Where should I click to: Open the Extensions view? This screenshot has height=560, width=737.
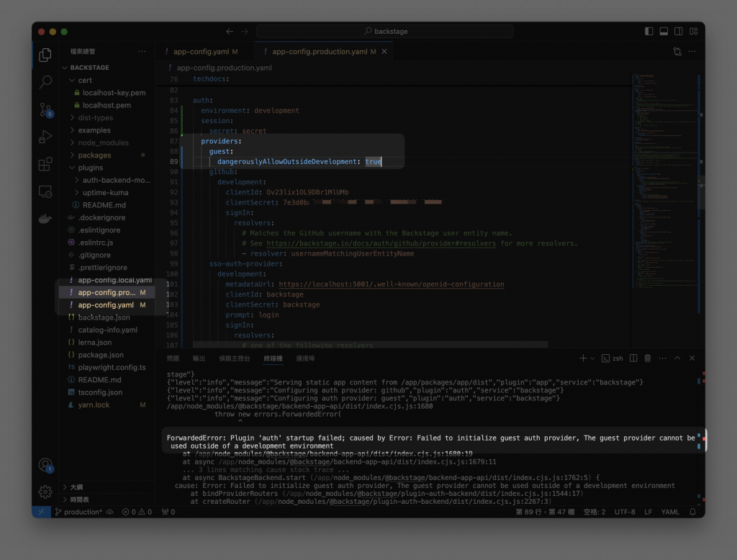pos(45,164)
